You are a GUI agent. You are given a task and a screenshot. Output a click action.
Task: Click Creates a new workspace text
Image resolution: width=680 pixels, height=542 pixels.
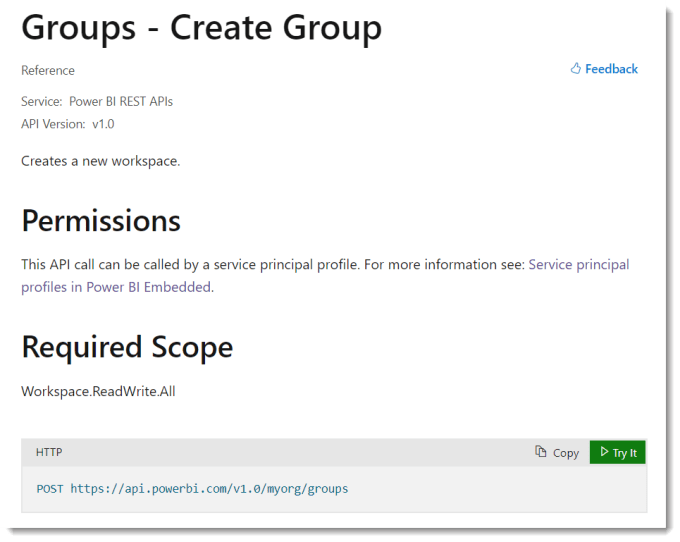click(x=101, y=161)
